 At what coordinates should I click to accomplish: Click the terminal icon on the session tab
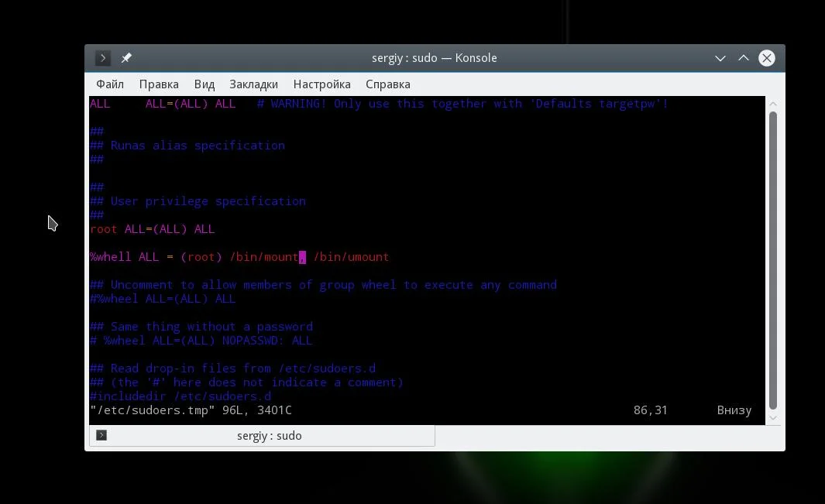tap(101, 435)
